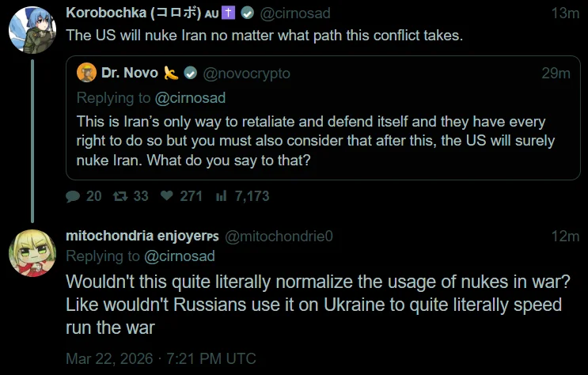Open mitochondria enjoyer's profile avatar
The height and width of the screenshot is (375, 588).
click(x=32, y=252)
